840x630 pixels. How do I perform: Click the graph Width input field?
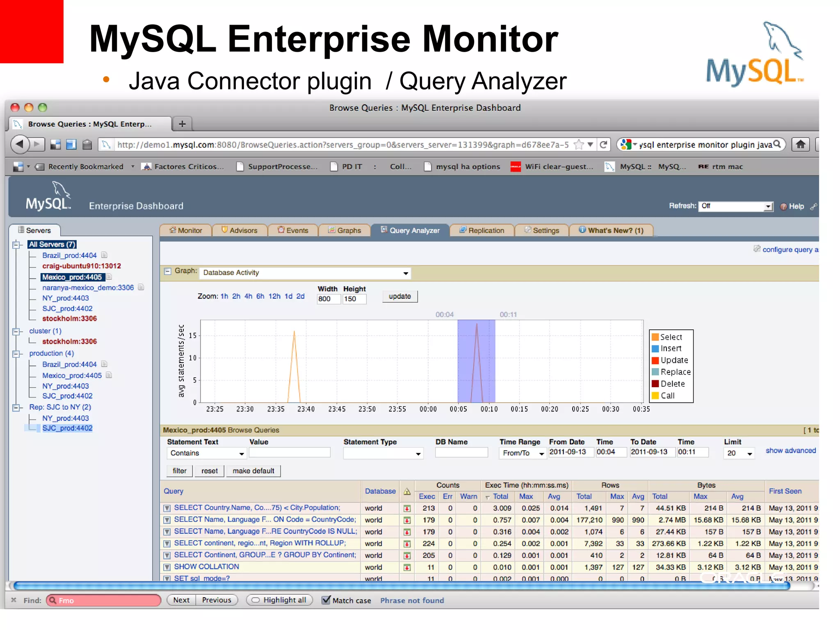tap(329, 299)
